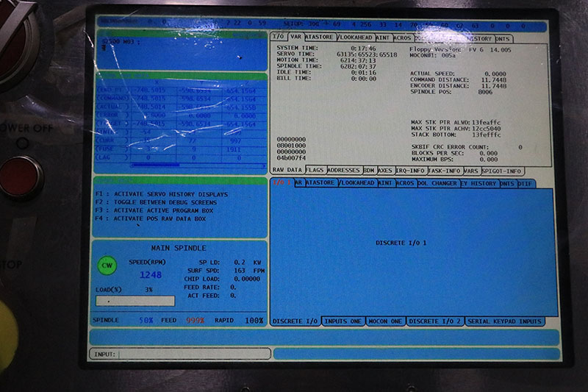Open the KEY HISTORY tab in lower panel
The width and height of the screenshot is (588, 392).
coord(478,183)
